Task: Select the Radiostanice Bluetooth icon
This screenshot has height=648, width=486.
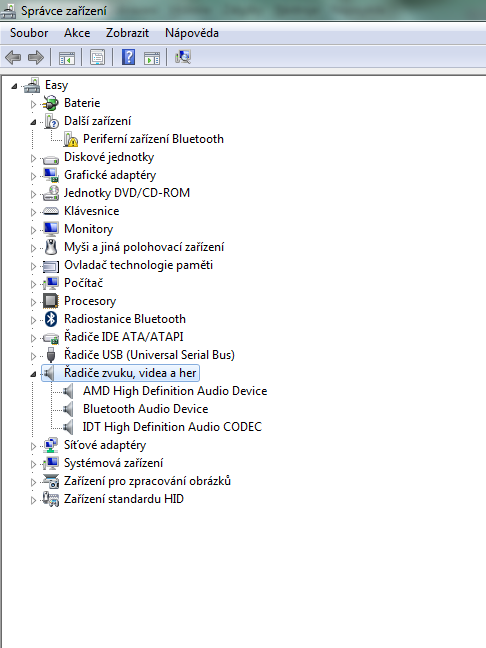Action: [x=51, y=319]
